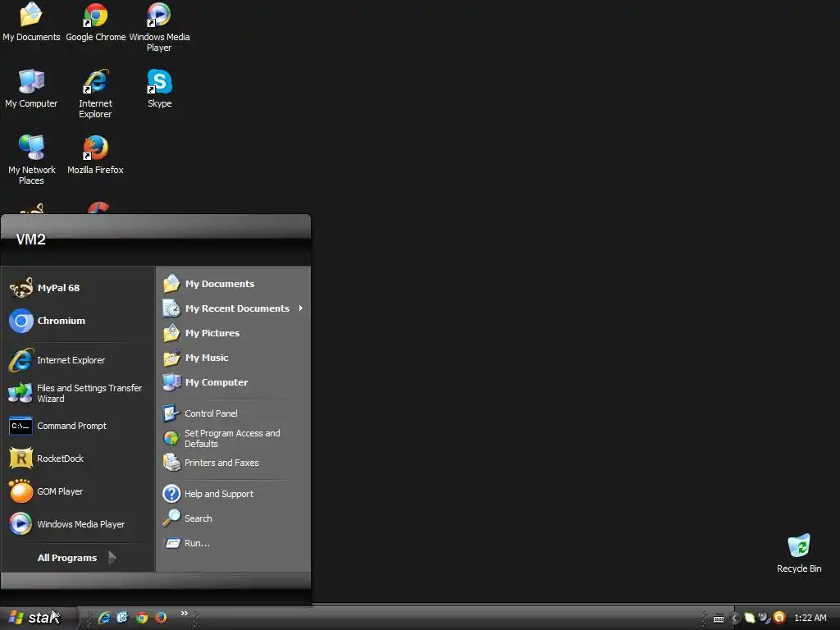
Task: Show more Quick Launch items chevron
Action: [x=185, y=613]
